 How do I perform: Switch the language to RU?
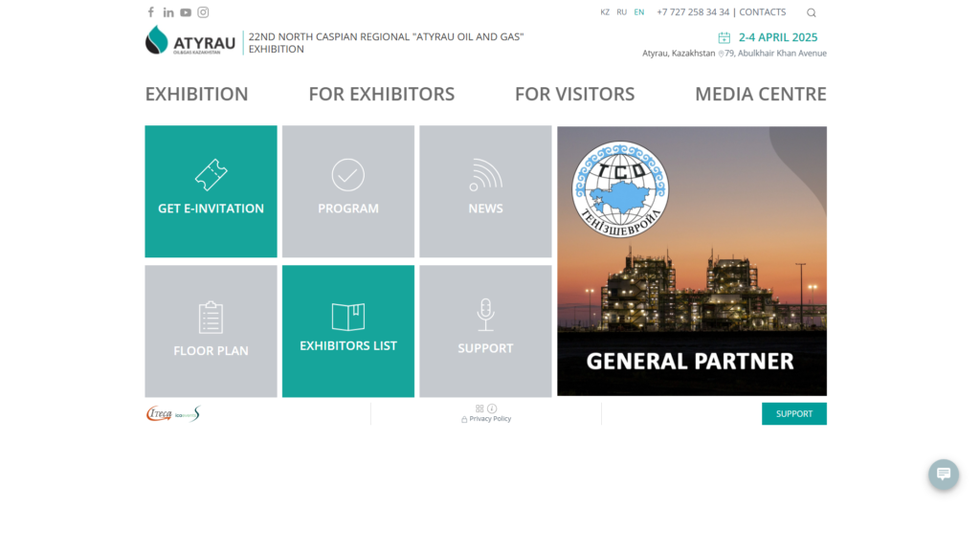621,12
